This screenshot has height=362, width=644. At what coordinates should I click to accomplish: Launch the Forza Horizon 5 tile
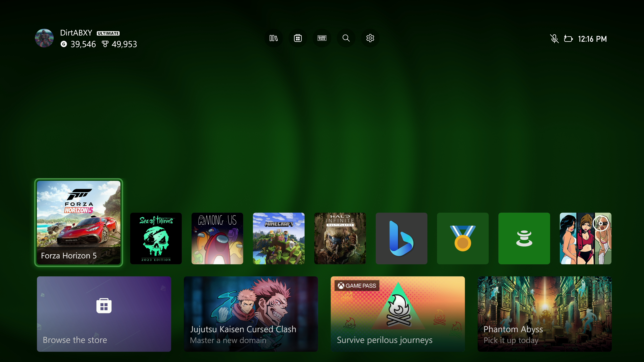coord(78,222)
